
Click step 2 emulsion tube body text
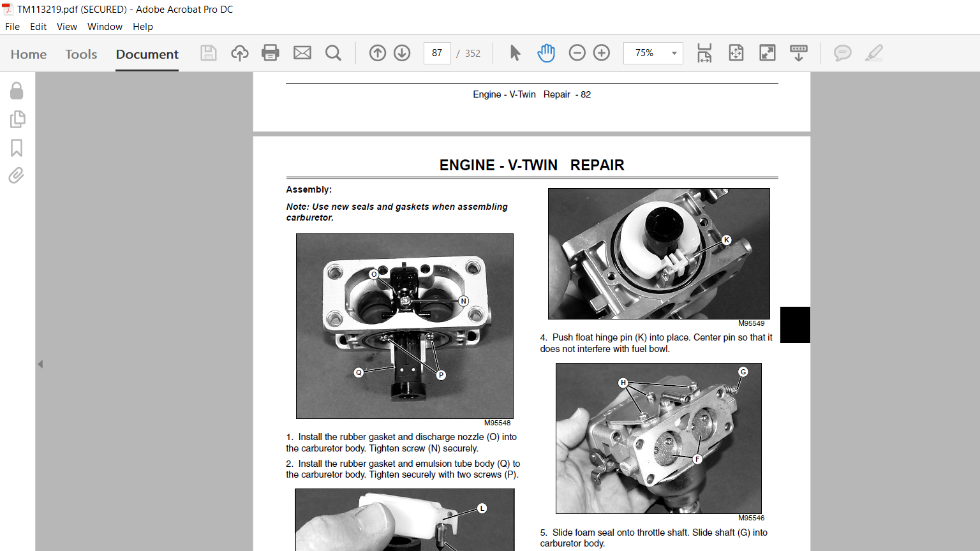click(x=403, y=469)
